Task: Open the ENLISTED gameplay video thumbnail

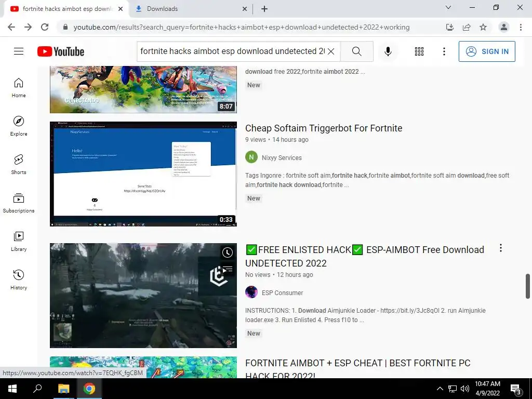Action: (x=143, y=296)
